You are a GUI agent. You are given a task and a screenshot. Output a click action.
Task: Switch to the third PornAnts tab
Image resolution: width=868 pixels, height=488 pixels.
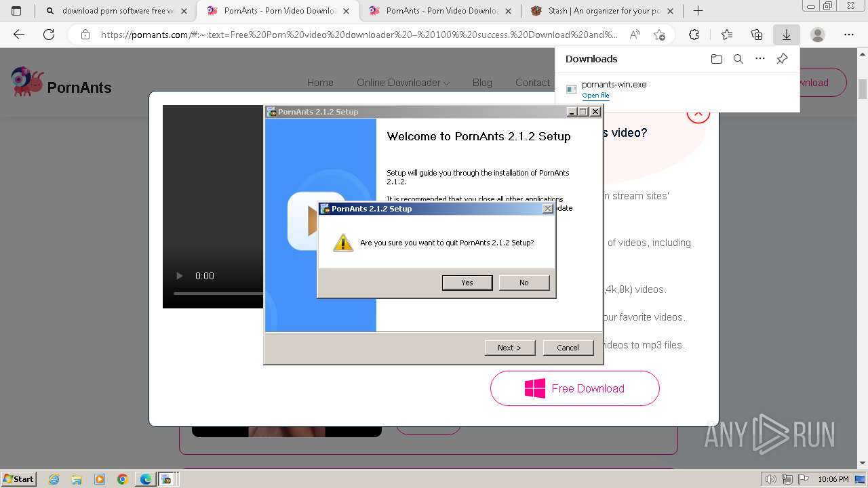440,11
